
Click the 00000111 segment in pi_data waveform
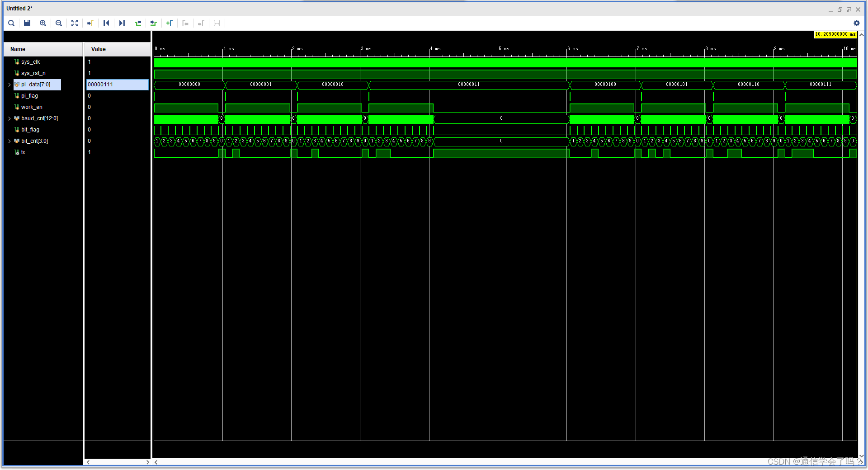coord(821,85)
